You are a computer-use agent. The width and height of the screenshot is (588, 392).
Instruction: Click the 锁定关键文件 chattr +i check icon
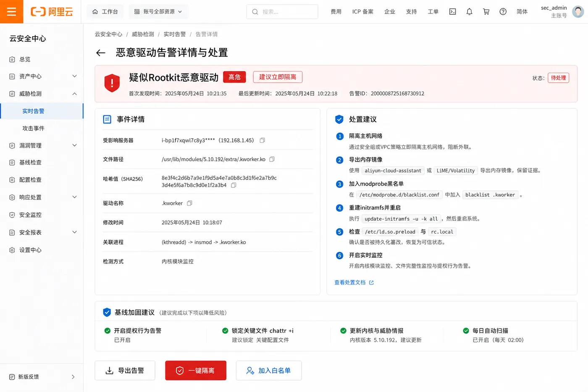point(225,331)
